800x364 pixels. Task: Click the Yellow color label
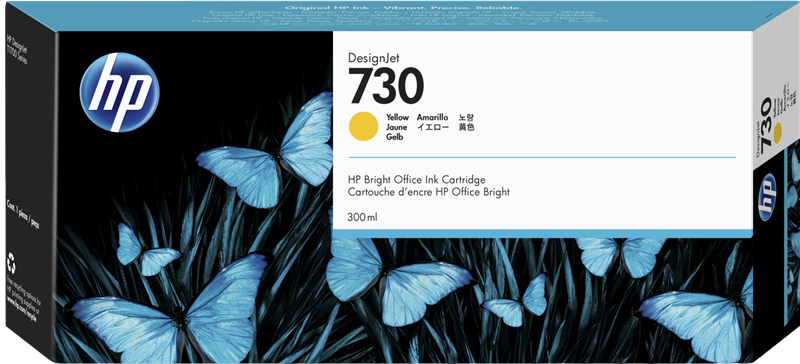397,117
